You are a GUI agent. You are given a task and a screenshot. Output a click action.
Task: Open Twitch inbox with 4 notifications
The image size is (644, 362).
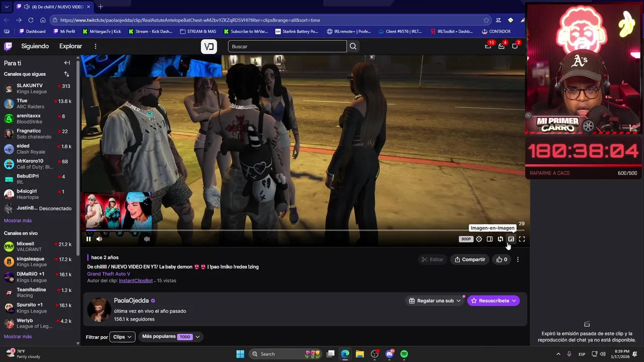(x=502, y=46)
